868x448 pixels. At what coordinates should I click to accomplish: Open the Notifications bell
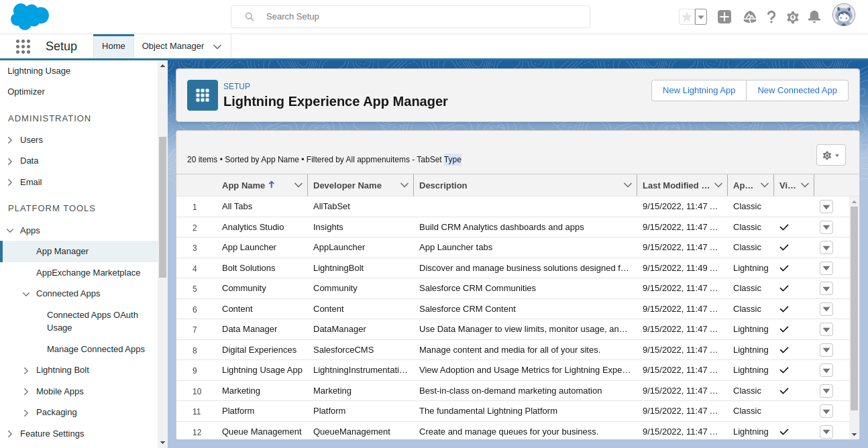coord(814,17)
